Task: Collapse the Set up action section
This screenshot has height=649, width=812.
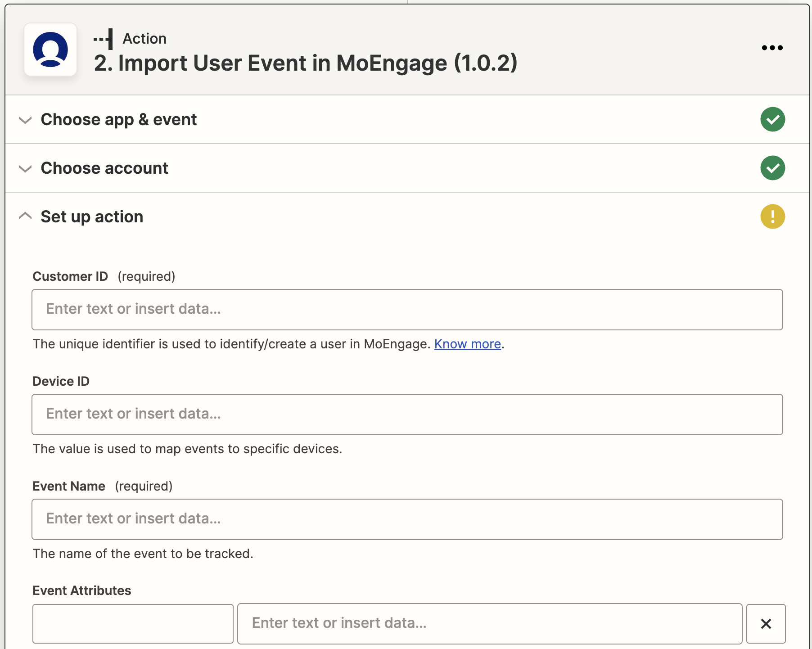Action: pos(25,216)
